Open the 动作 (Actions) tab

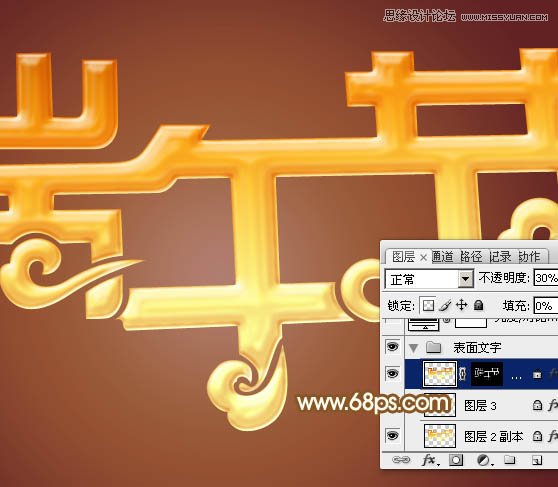pos(529,256)
